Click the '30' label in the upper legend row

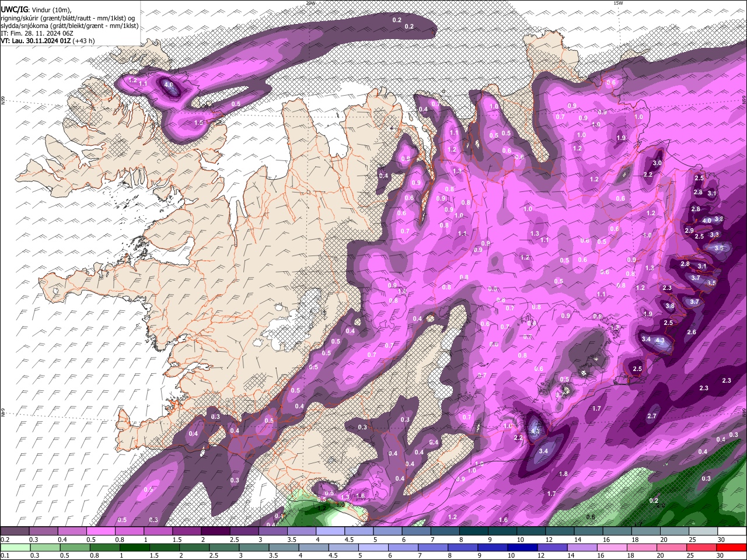pos(721,540)
